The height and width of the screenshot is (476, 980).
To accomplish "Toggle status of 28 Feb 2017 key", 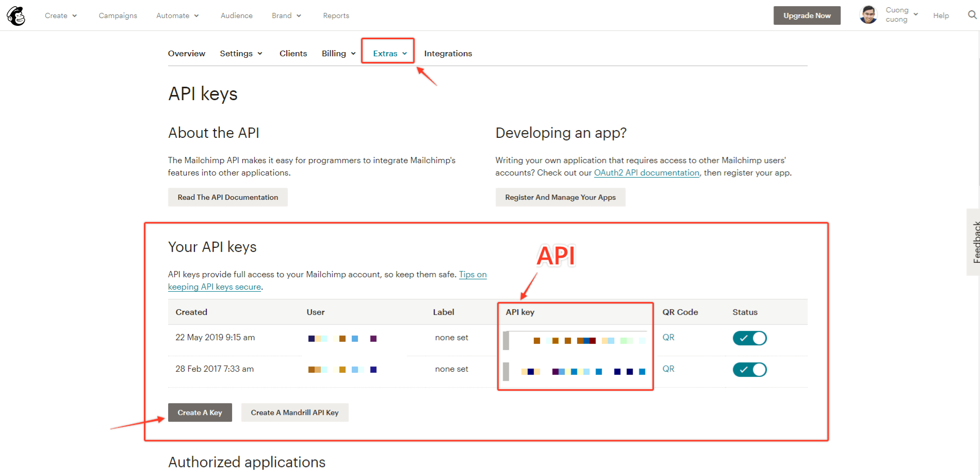I will [x=749, y=370].
